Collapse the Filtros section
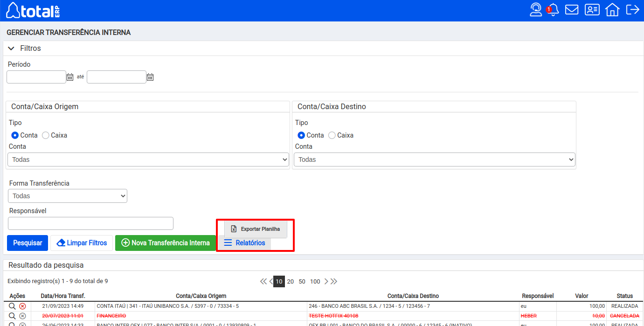 [x=12, y=49]
